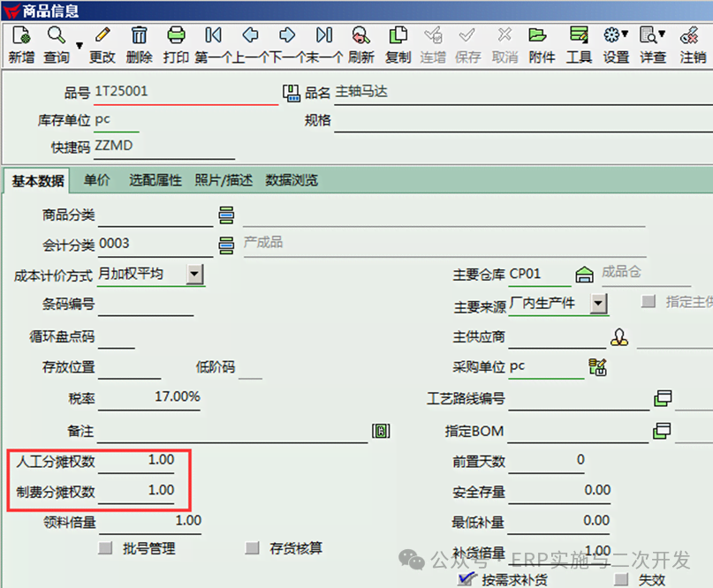This screenshot has width=713, height=588.
Task: Expand the 查询 dropdown arrow
Action: coord(79,45)
